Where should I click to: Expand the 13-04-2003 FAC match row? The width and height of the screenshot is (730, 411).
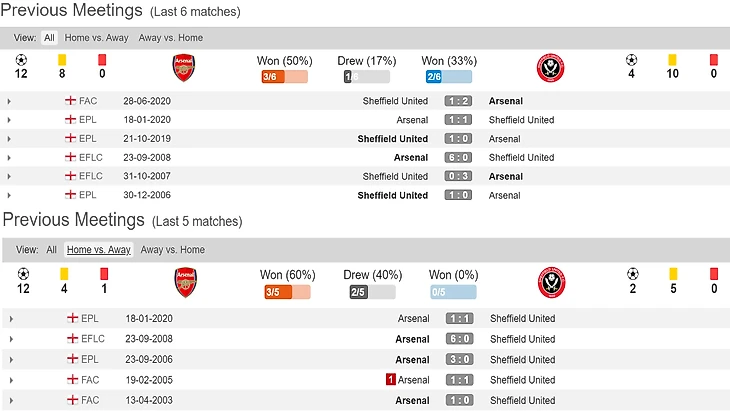(x=9, y=401)
